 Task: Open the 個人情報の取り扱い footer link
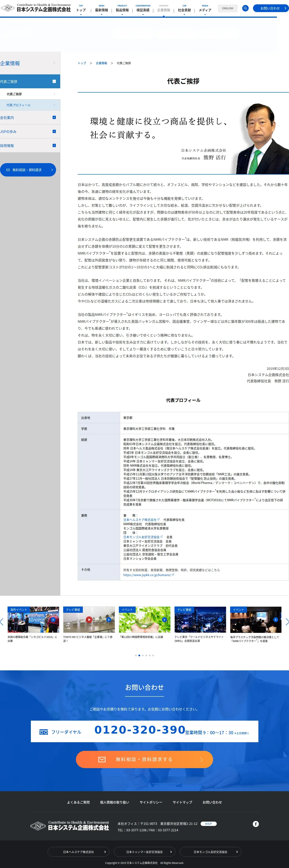pos(115,802)
